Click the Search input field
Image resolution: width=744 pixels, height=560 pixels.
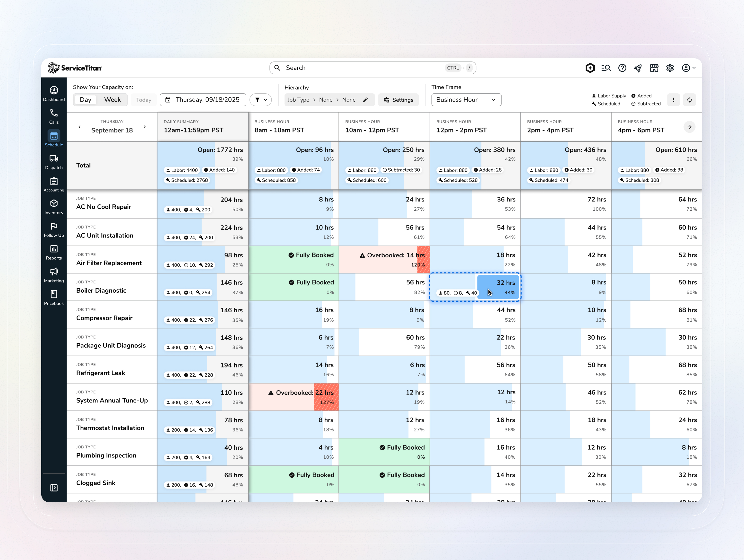pyautogui.click(x=373, y=68)
